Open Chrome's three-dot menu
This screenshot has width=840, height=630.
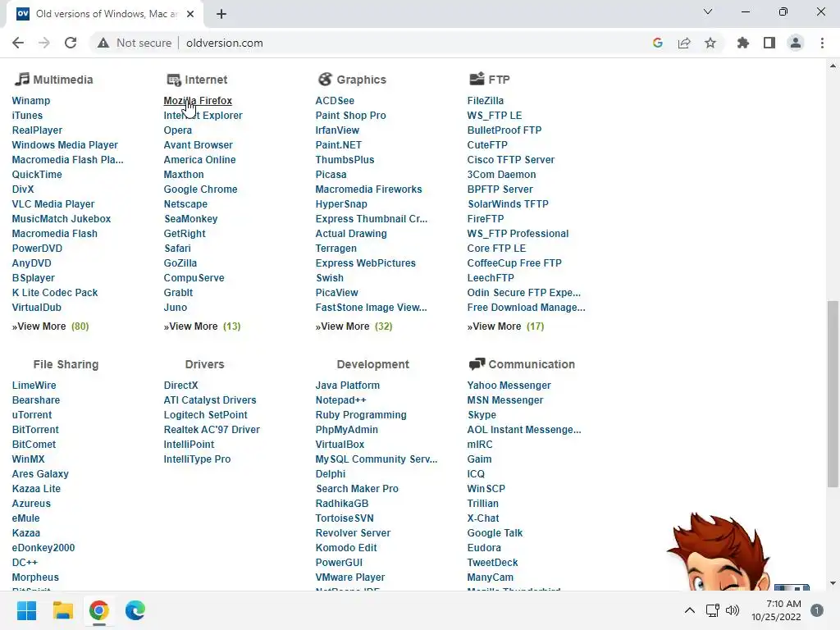822,43
